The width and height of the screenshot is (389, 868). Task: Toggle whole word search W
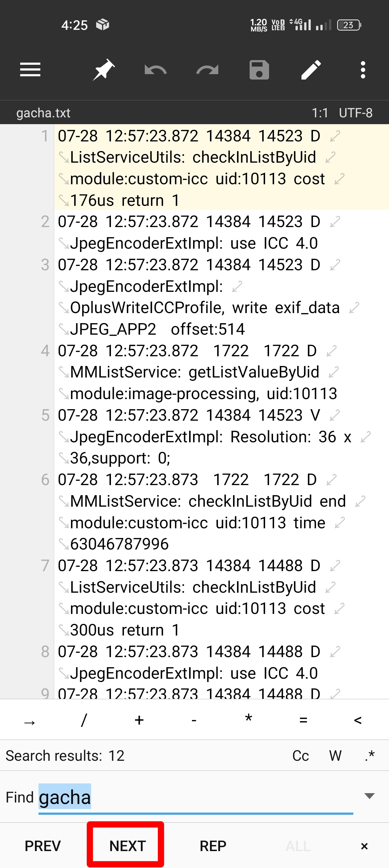click(335, 756)
